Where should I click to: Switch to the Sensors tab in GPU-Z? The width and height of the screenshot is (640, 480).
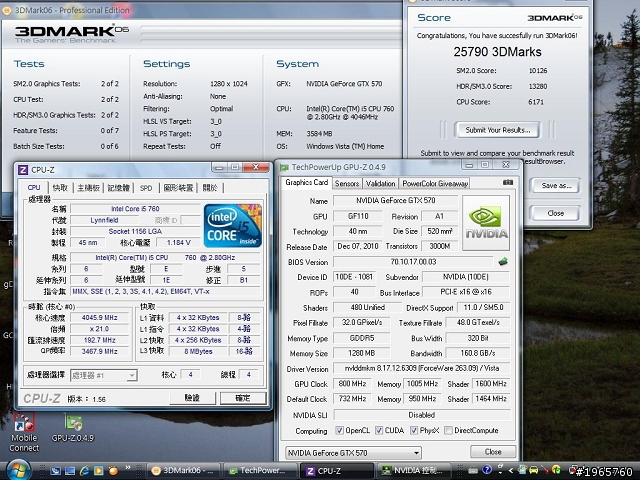coord(347,184)
